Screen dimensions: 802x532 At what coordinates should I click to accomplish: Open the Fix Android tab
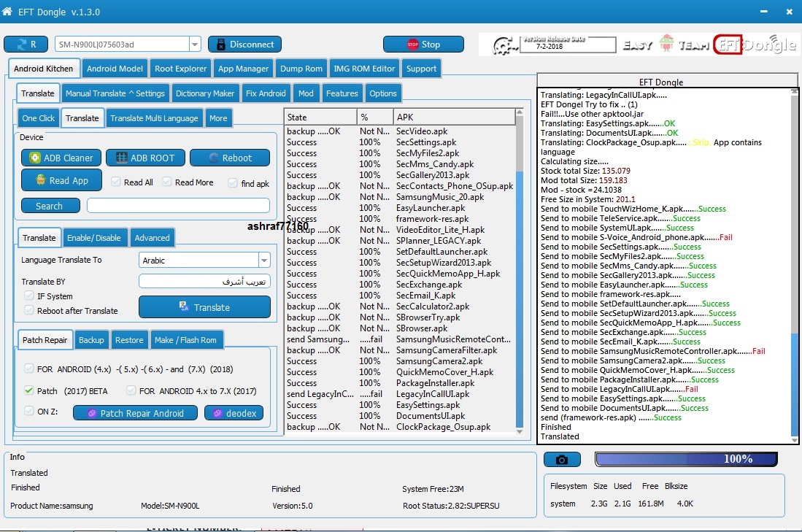click(266, 93)
